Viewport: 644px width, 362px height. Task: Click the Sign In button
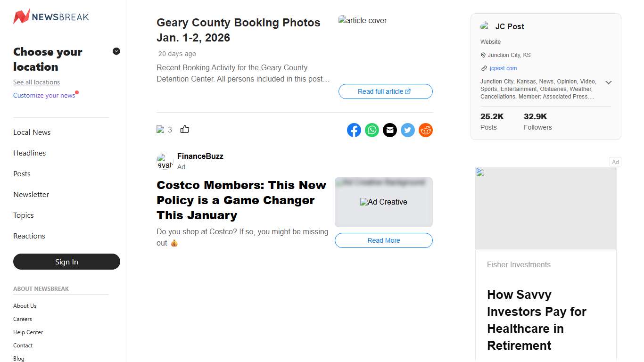coord(66,262)
